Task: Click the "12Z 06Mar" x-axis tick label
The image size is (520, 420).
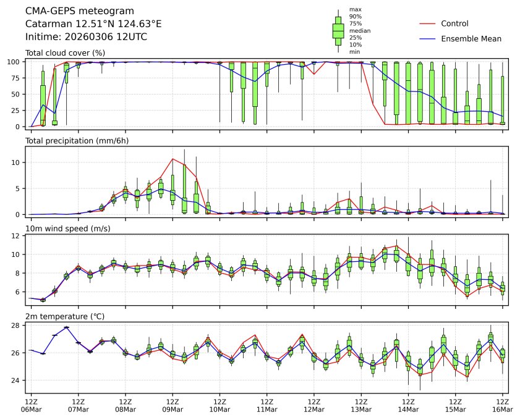Action: [32, 405]
